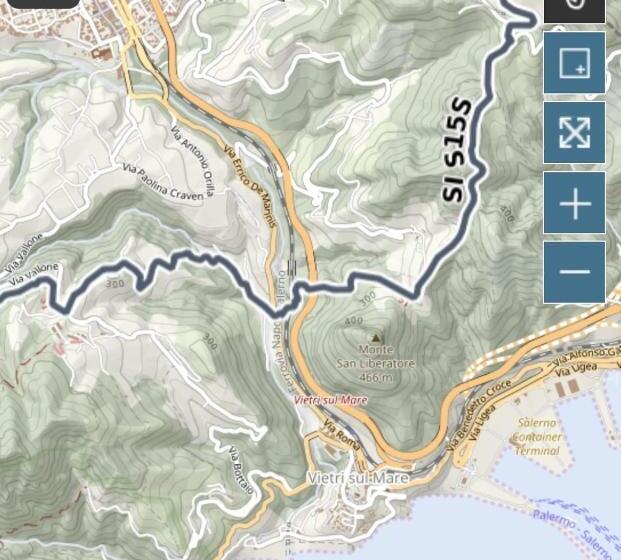Click the dark panel button at top-left corner

click(x=44, y=4)
